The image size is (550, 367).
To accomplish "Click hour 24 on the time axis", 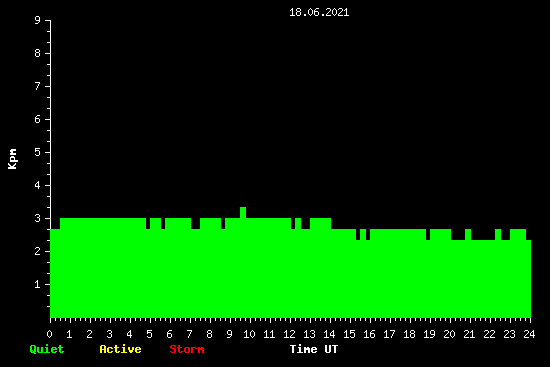I will tap(529, 334).
